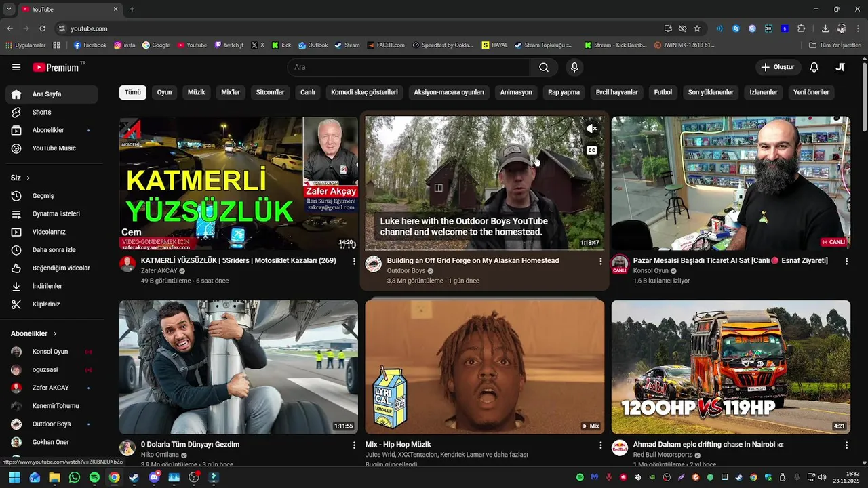Go to Ana Sayfa in sidebar
The height and width of the screenshot is (488, 868).
coord(52,94)
